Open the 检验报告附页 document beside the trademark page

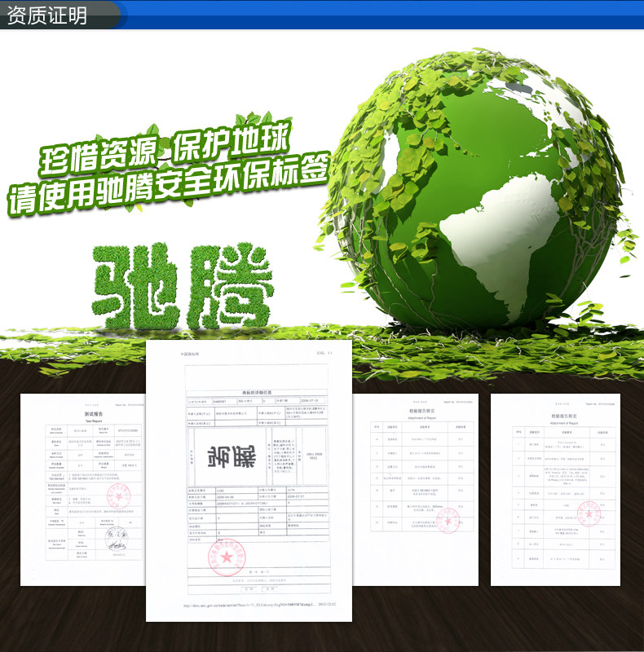tap(415, 490)
